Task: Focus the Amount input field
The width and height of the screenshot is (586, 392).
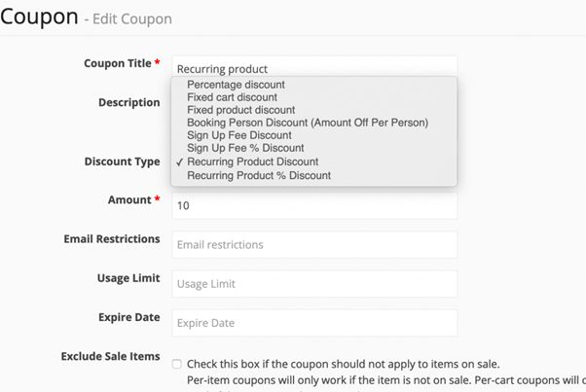Action: (313, 206)
